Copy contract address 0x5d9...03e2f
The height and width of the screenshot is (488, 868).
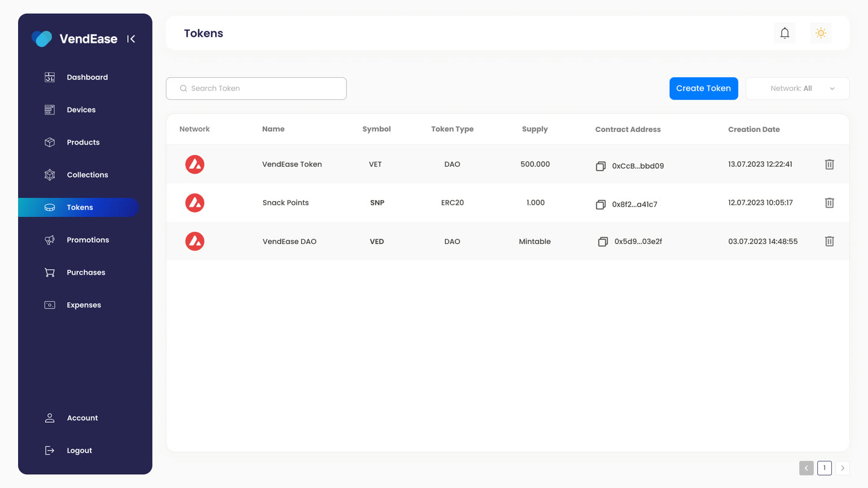point(603,242)
